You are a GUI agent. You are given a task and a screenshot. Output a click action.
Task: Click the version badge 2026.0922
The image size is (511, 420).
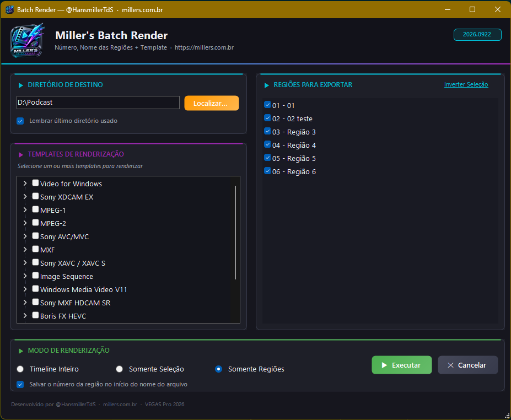tap(477, 35)
